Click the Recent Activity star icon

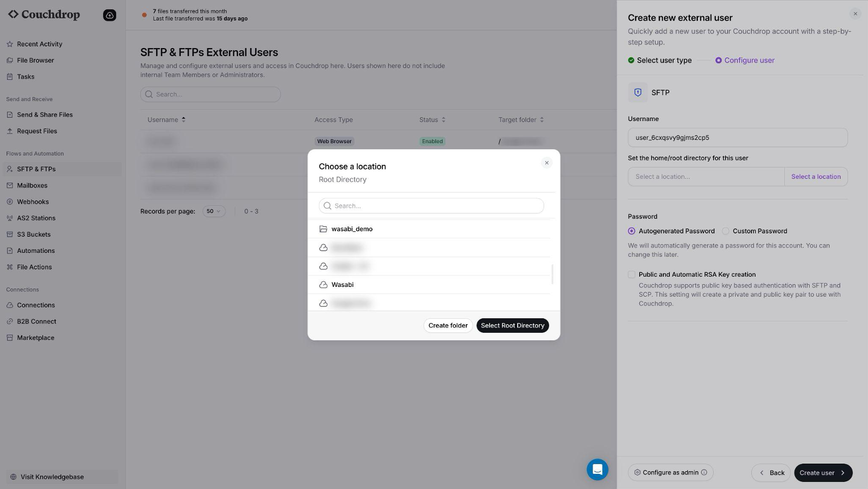[10, 44]
